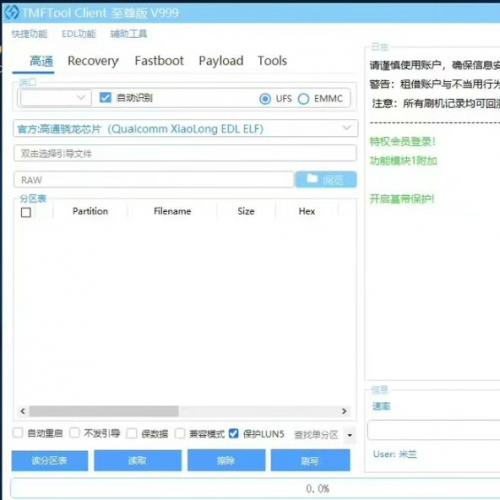Open the EDL功能 menu
Screen dimensions: 500x500
79,34
